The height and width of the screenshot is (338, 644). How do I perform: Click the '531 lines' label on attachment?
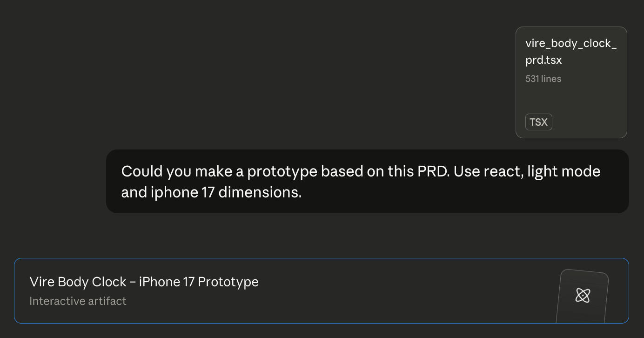click(x=543, y=79)
